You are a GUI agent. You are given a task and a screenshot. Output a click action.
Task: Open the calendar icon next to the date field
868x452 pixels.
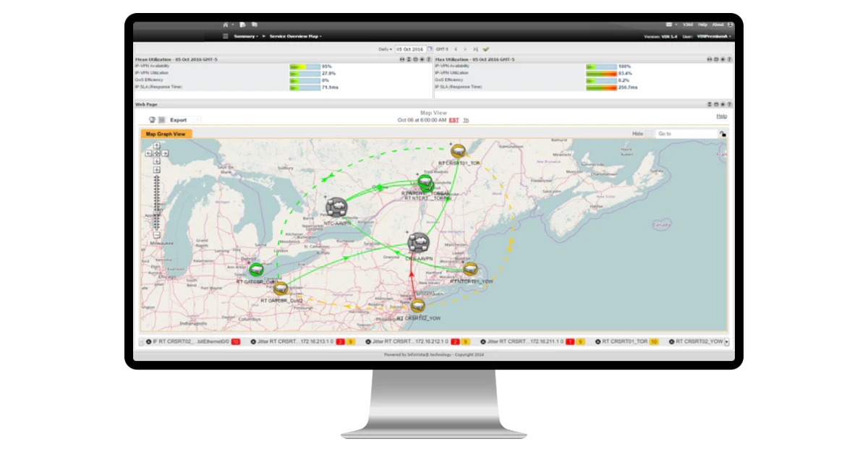tap(430, 48)
